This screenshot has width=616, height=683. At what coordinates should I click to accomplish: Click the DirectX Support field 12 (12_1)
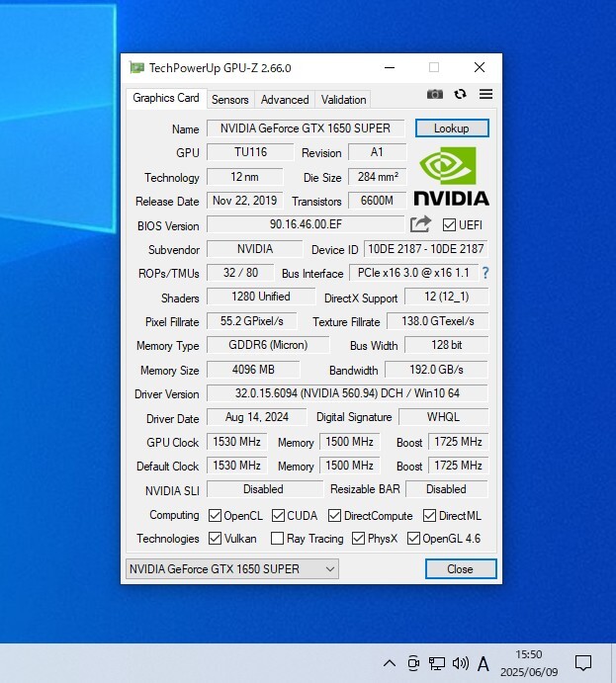(x=447, y=297)
